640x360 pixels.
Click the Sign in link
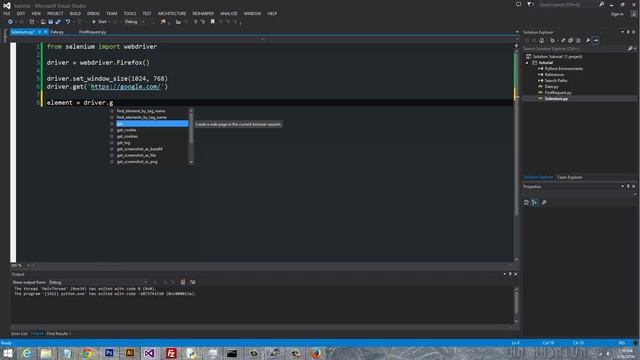[x=617, y=14]
